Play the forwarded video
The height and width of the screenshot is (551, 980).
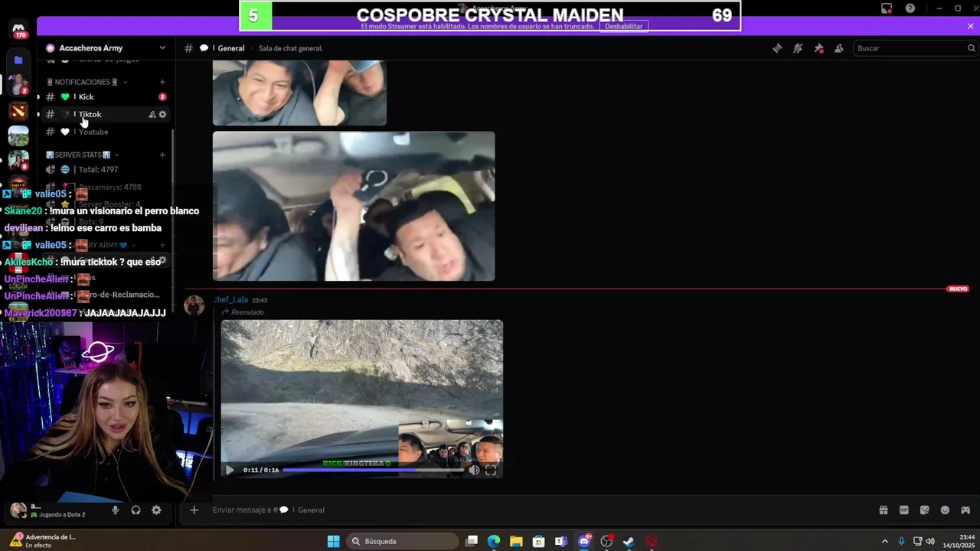(x=229, y=470)
